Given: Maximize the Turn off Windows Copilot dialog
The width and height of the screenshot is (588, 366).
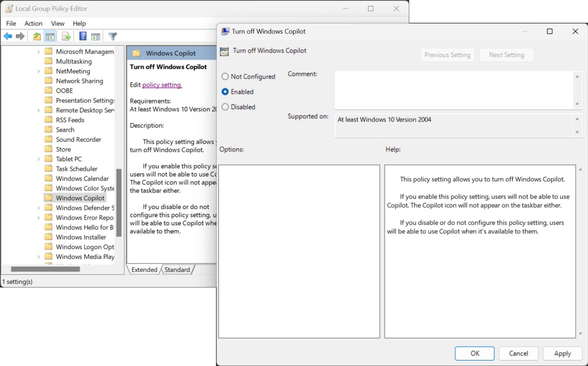Looking at the screenshot, I should pyautogui.click(x=549, y=31).
